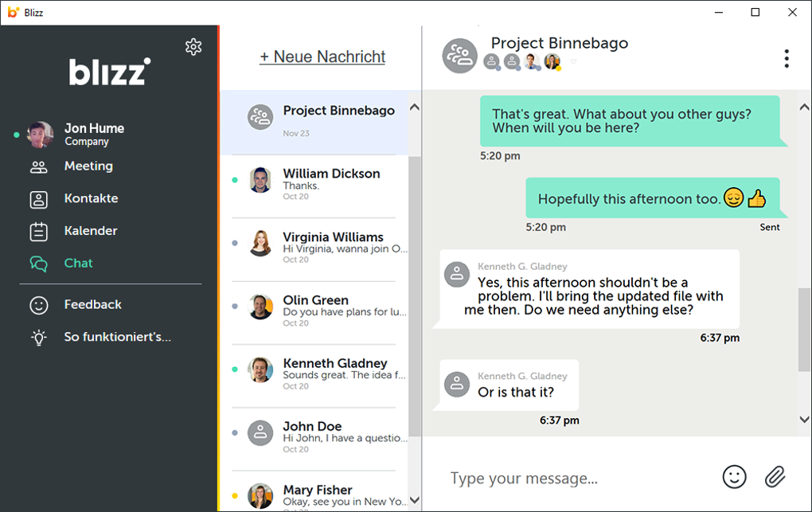Open the three-dot chat options menu
Viewport: 812px width, 512px height.
(786, 58)
